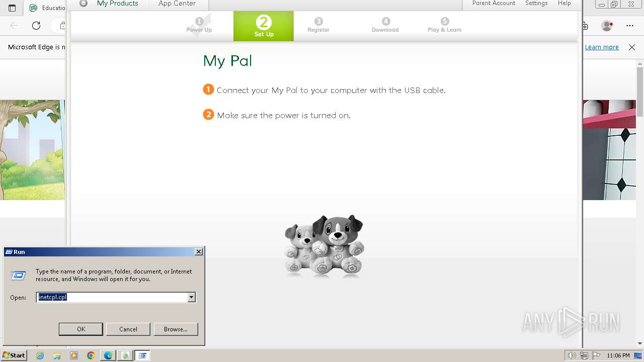This screenshot has height=362, width=644.
Task: Open the Edge profile avatar
Action: (607, 25)
